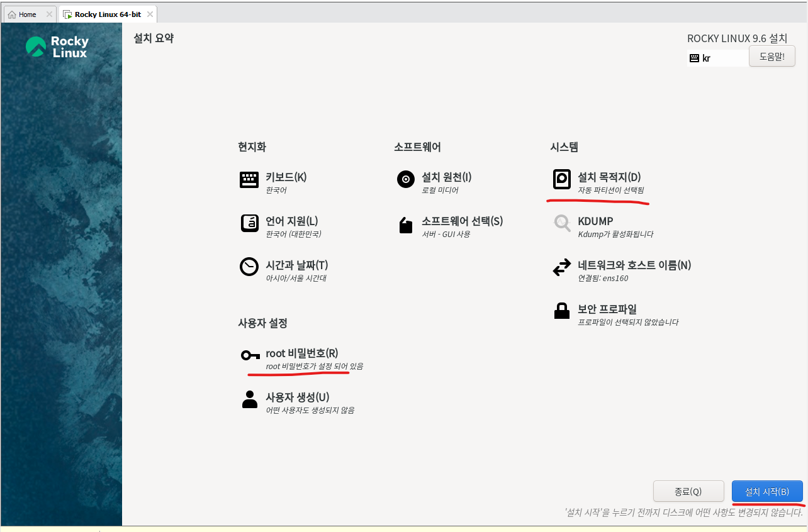Click the root 비밀번호가 설정 되어 있음 text
The width and height of the screenshot is (808, 532).
point(315,366)
